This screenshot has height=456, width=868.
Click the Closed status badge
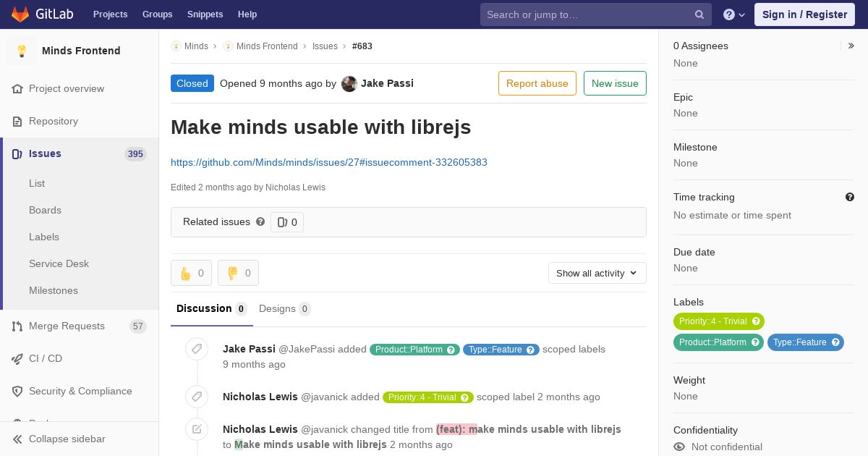[x=192, y=83]
